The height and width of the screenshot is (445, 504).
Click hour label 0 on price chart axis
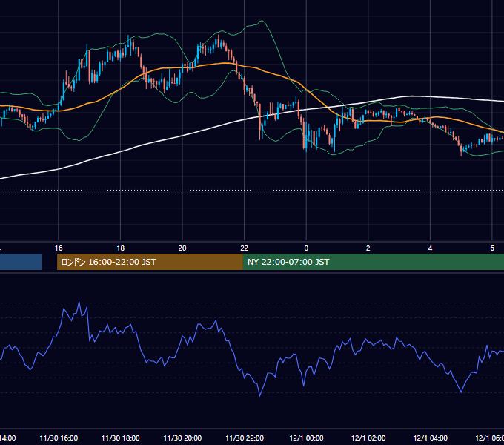[x=306, y=248]
